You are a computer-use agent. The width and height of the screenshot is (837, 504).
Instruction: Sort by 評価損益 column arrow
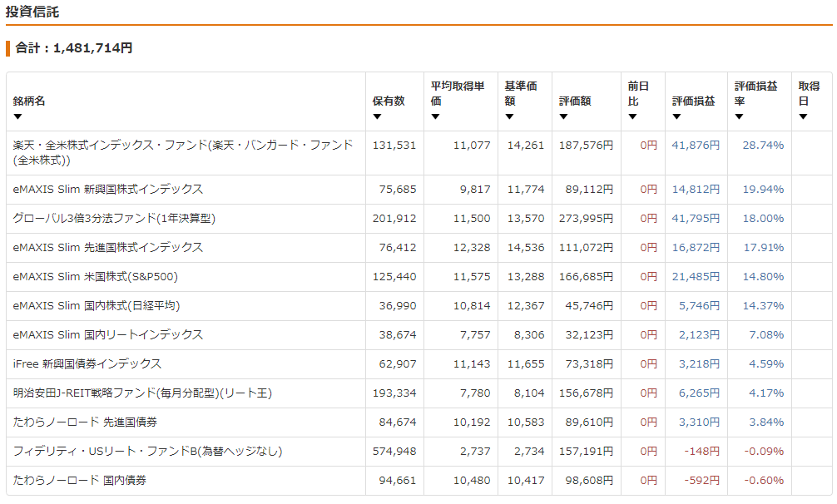coord(677,116)
